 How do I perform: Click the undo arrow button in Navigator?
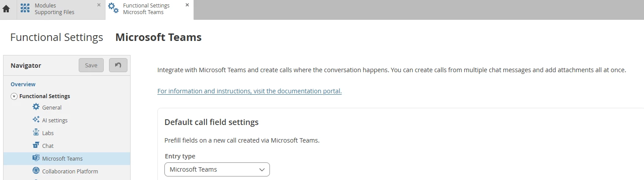(x=118, y=65)
